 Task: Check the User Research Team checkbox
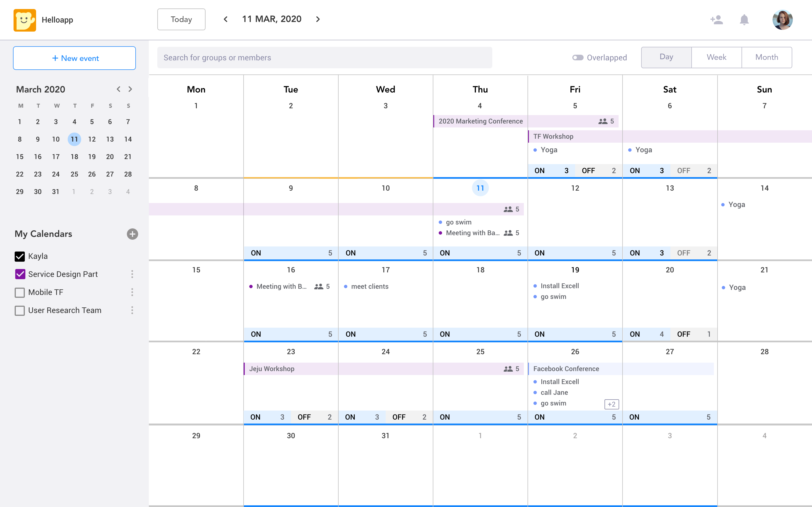click(x=20, y=310)
